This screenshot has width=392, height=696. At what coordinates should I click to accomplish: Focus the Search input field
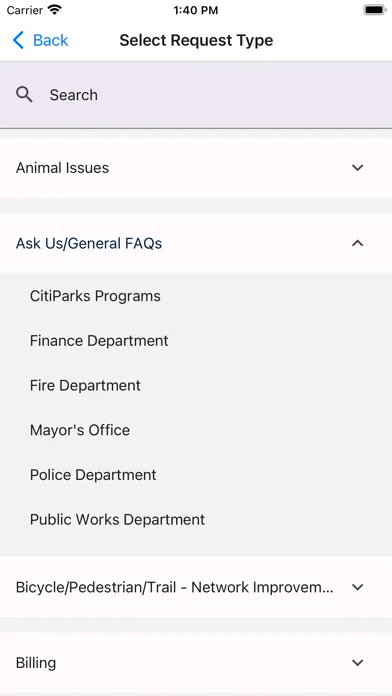click(196, 95)
